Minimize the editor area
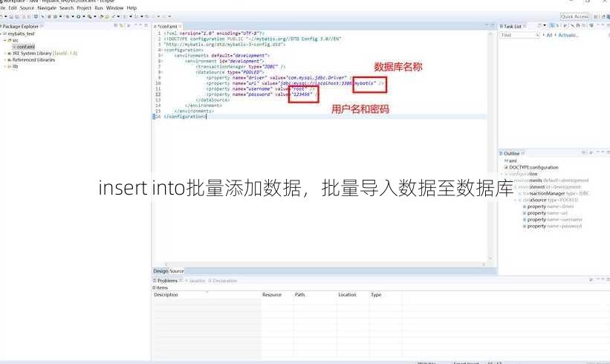 point(486,26)
